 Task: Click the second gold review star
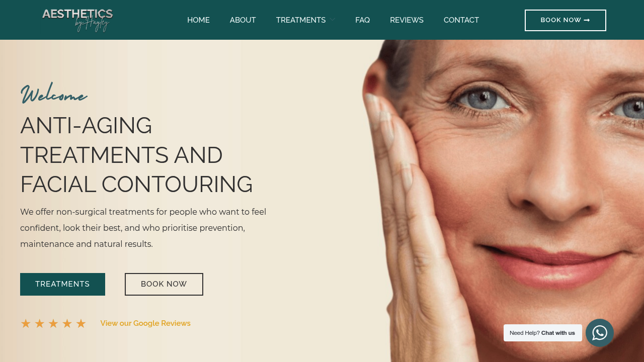coord(39,324)
